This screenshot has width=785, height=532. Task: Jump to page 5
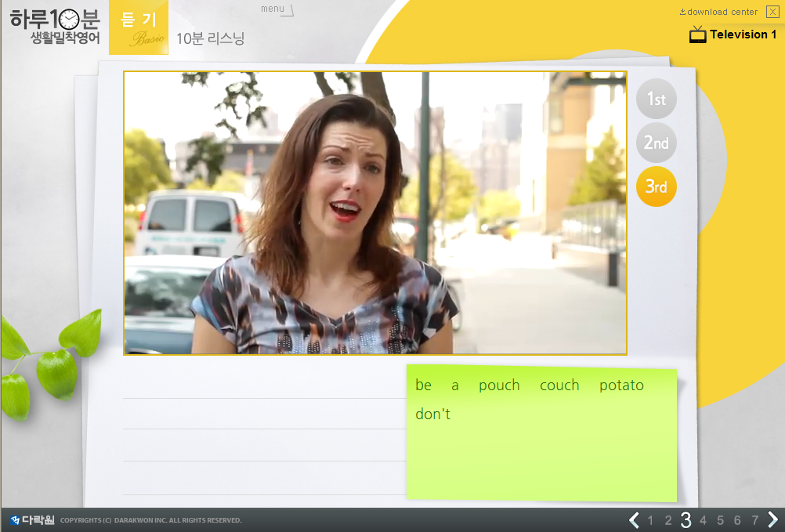(x=720, y=520)
